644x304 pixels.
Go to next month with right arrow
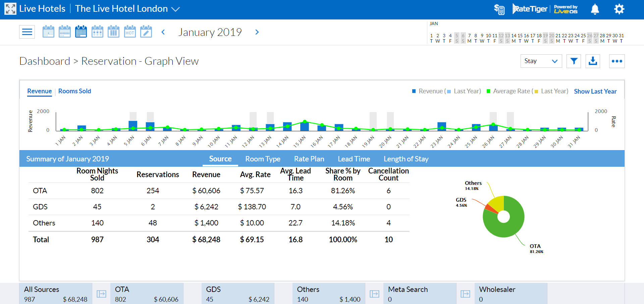[x=257, y=32]
